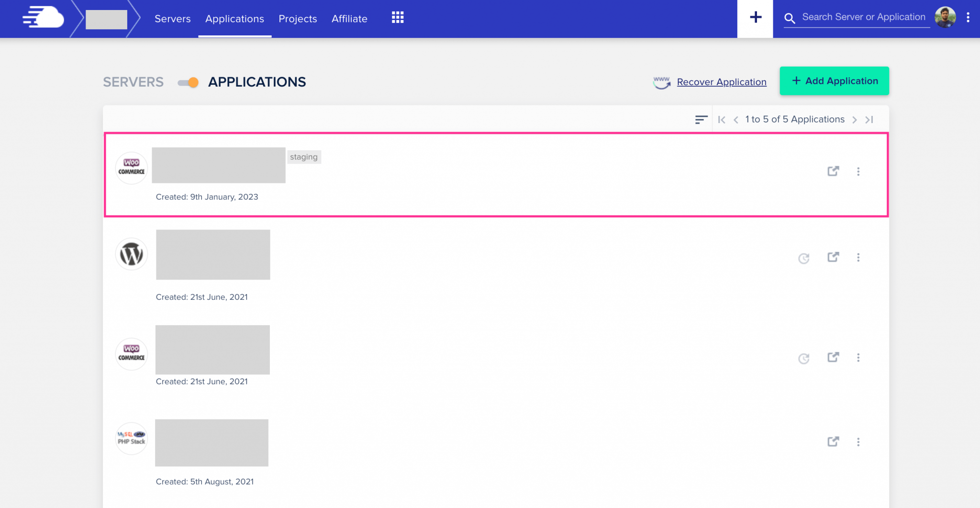Switch to the Servers tab
This screenshot has width=980, height=508.
[x=173, y=19]
